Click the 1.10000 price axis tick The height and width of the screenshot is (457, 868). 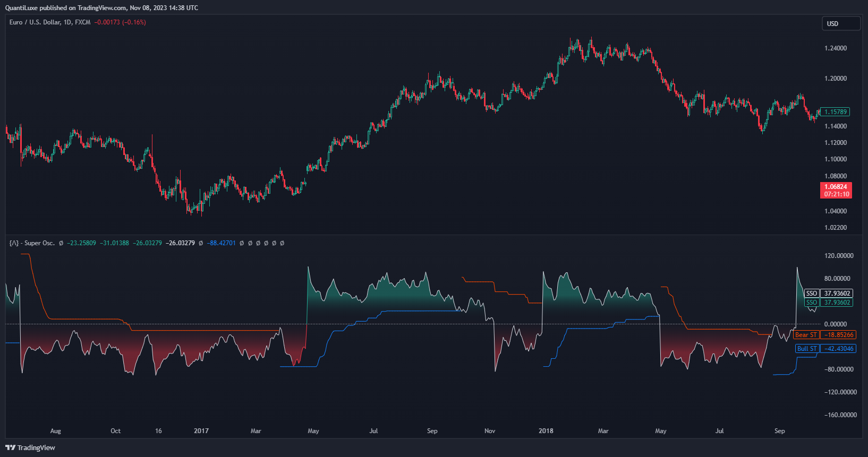pyautogui.click(x=836, y=159)
